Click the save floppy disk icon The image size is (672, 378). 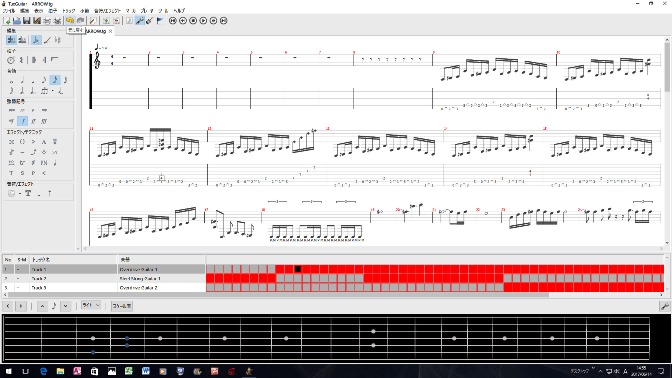[x=27, y=21]
